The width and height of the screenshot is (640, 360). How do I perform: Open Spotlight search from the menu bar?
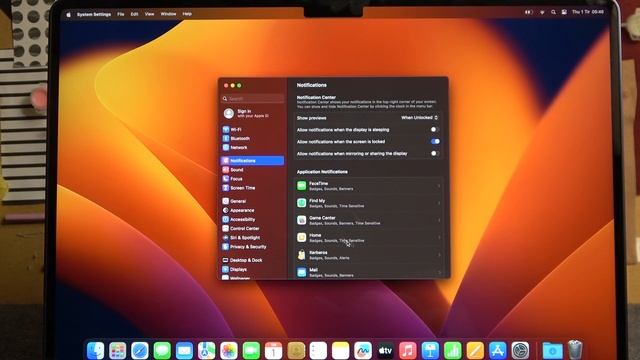[553, 12]
